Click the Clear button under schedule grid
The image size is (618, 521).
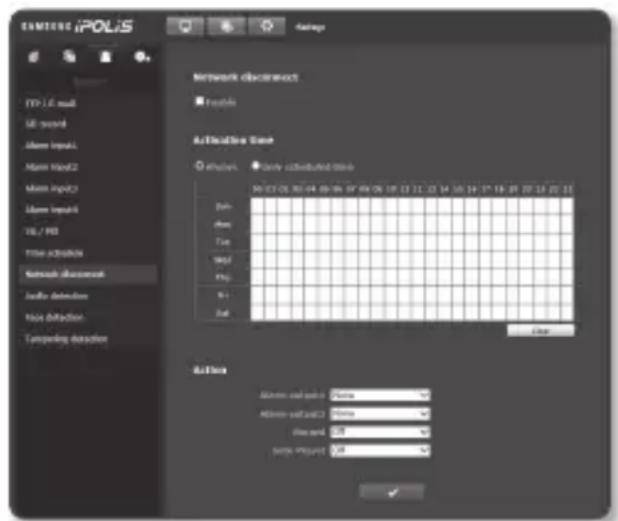(x=540, y=331)
